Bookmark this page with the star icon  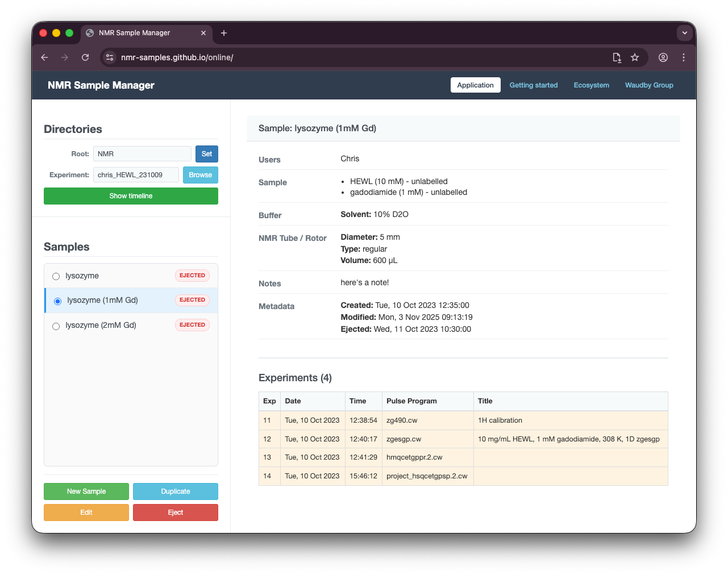click(635, 57)
